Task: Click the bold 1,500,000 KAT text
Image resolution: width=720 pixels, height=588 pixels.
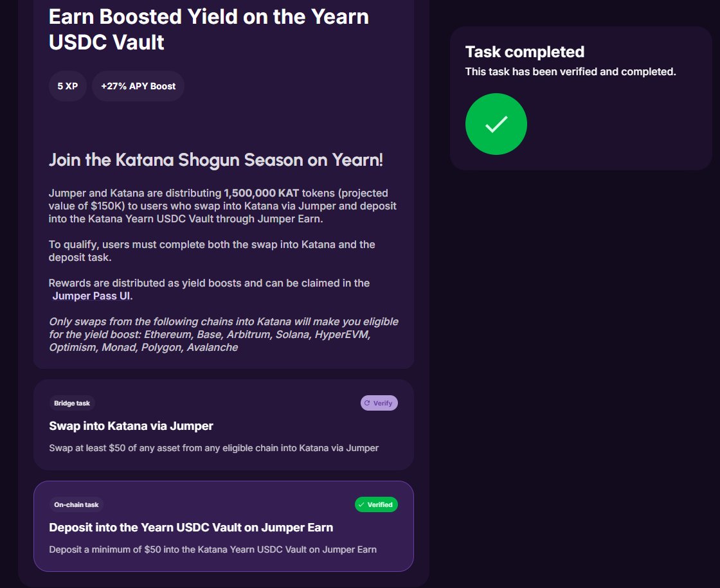Action: (x=262, y=193)
